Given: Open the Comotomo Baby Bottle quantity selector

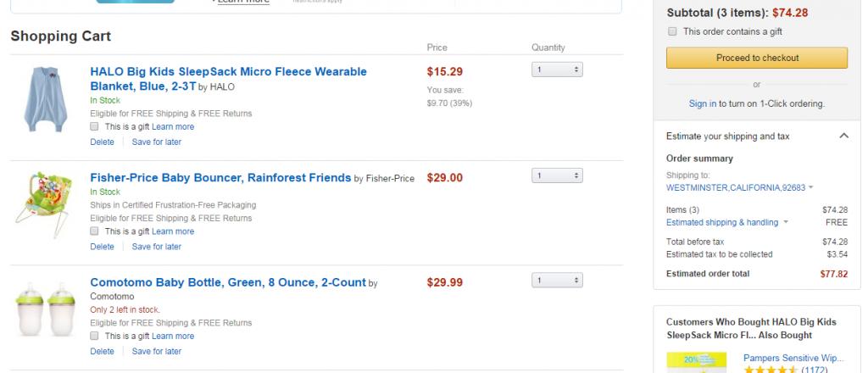Looking at the screenshot, I should point(556,280).
